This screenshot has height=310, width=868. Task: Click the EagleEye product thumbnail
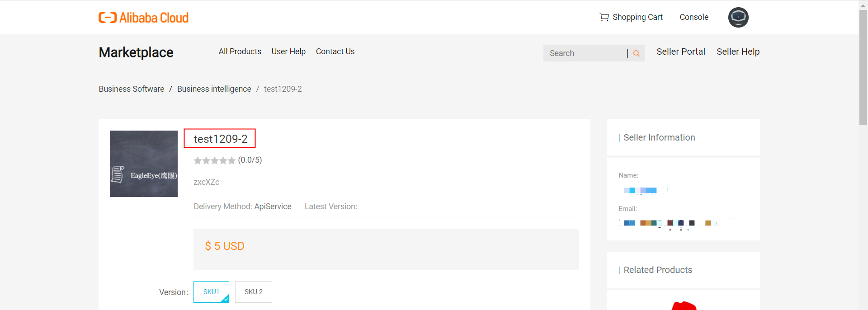coord(144,164)
